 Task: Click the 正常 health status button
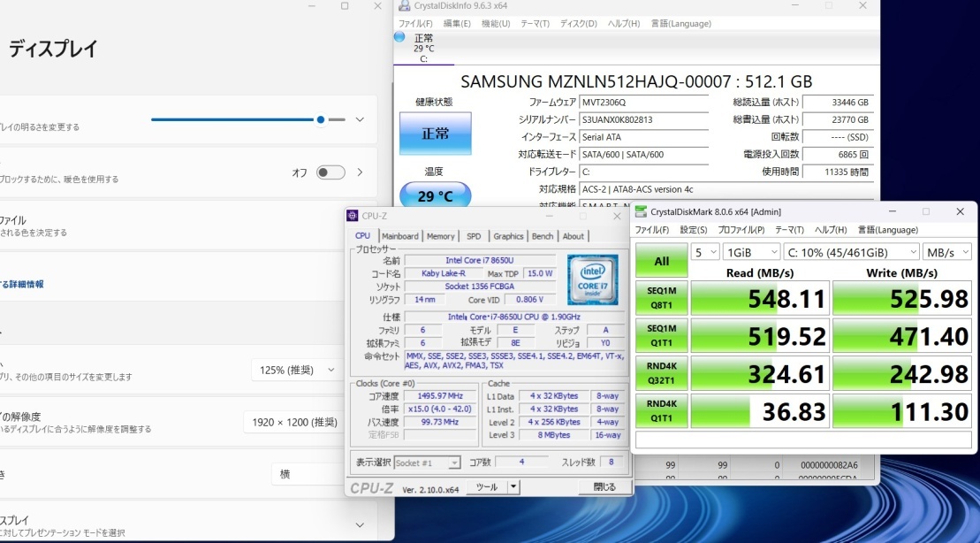(436, 134)
